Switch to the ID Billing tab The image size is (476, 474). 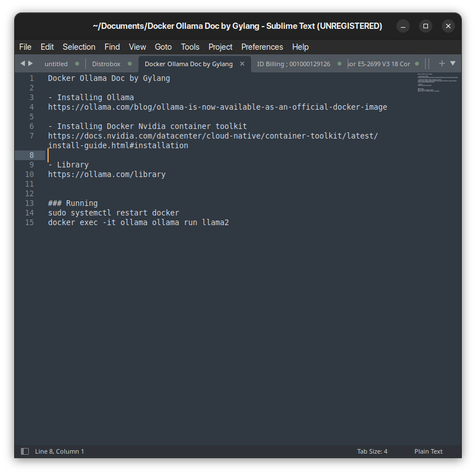[293, 64]
